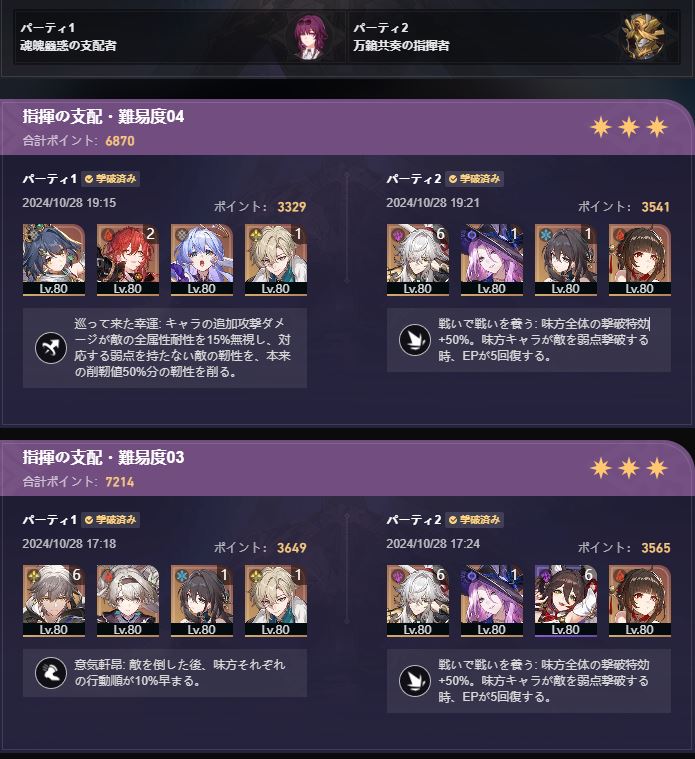Screen dimensions: 695x759
Task: Click the brown-haired last character in 難易度03
Action: click(640, 600)
